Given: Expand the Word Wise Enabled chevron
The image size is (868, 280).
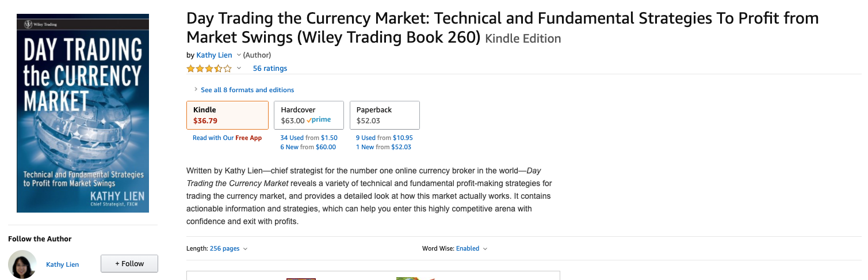Looking at the screenshot, I should point(485,249).
